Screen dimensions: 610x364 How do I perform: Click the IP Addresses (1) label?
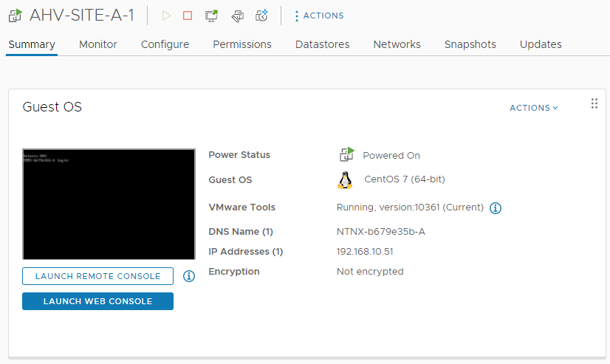[x=246, y=252]
